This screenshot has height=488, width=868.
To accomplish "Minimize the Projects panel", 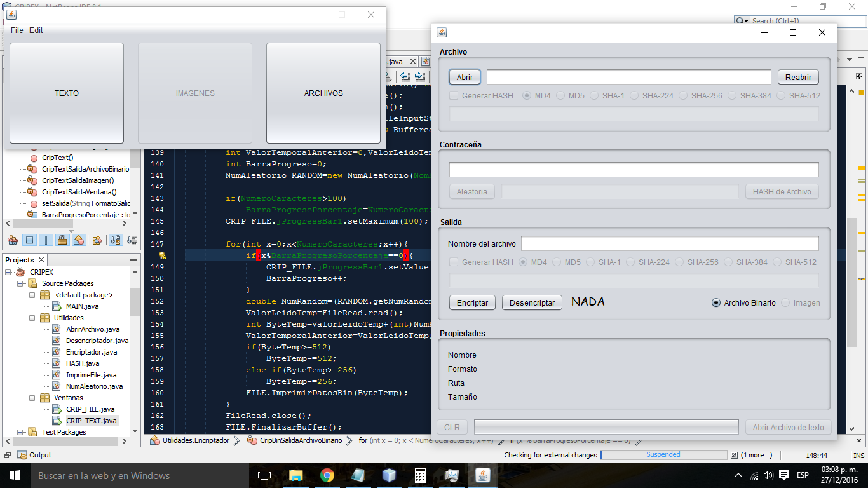I will coord(133,260).
